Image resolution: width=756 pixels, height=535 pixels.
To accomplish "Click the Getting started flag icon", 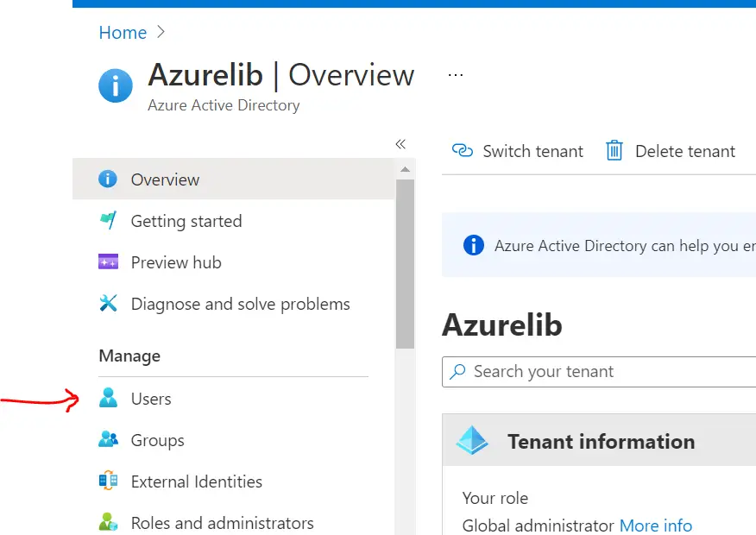I will (108, 221).
